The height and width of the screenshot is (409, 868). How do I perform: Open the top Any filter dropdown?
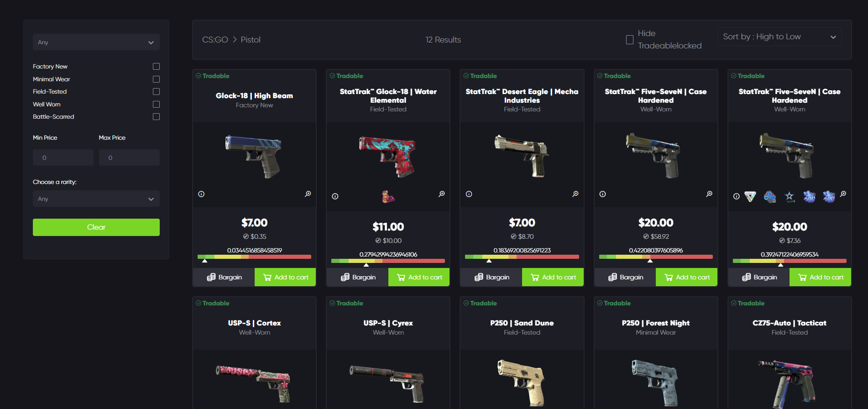96,42
